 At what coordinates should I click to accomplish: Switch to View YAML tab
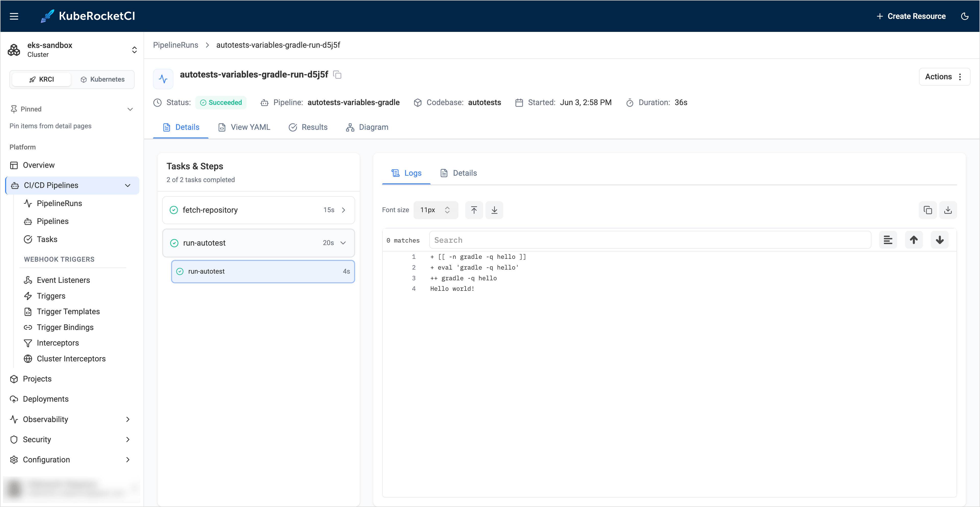click(x=244, y=127)
